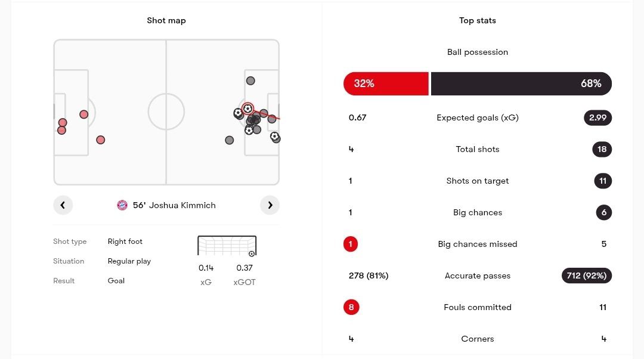
Task: Click the goal-mouth shot placement diagram
Action: click(227, 246)
